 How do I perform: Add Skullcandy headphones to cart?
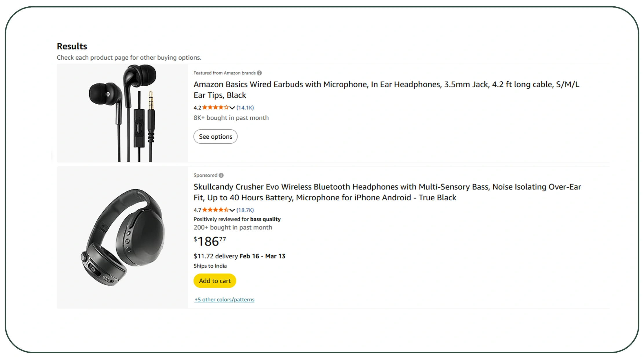click(x=215, y=281)
